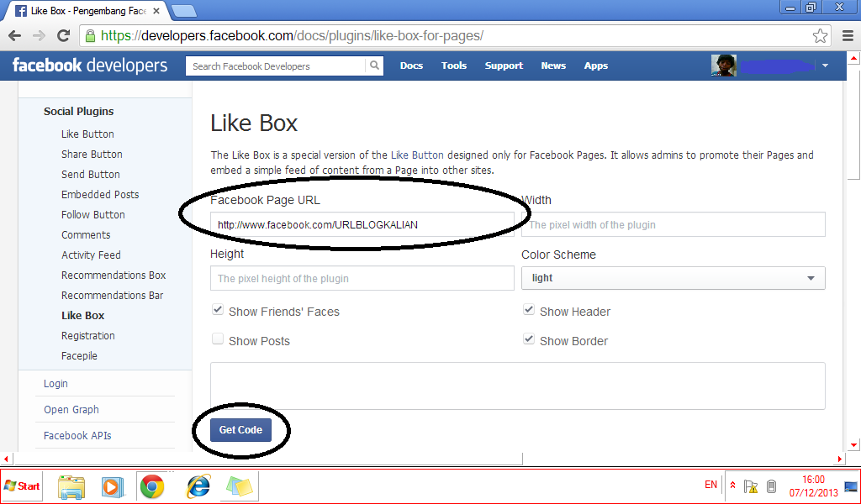Open the Share Button sidebar page
The width and height of the screenshot is (861, 504).
tap(92, 155)
